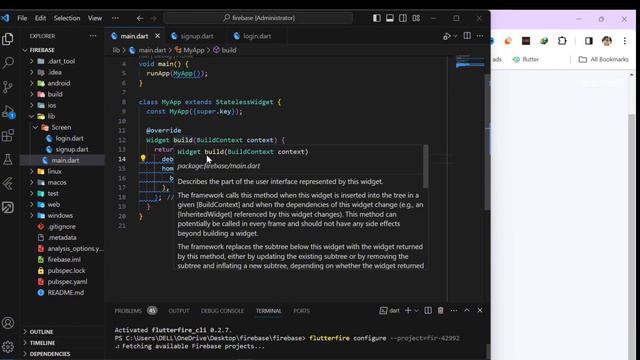Click the firebase command center search box

[x=258, y=18]
